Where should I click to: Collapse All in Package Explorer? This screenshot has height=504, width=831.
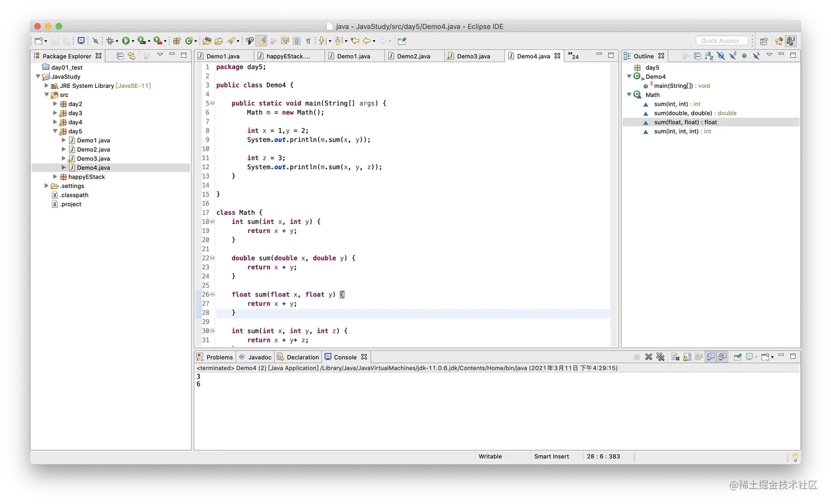pos(120,56)
